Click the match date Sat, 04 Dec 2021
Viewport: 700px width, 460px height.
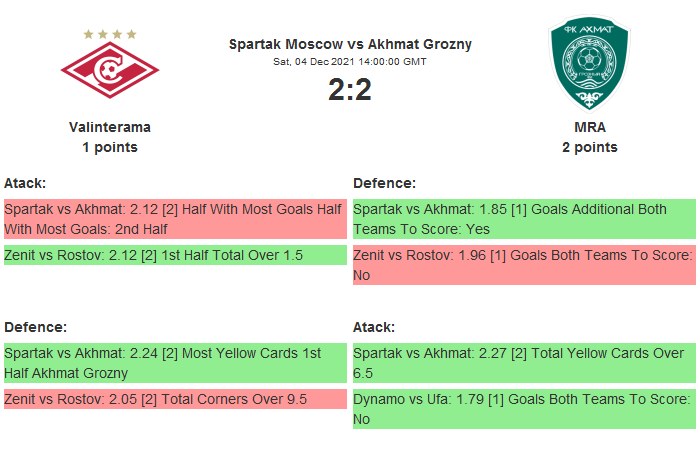(350, 62)
